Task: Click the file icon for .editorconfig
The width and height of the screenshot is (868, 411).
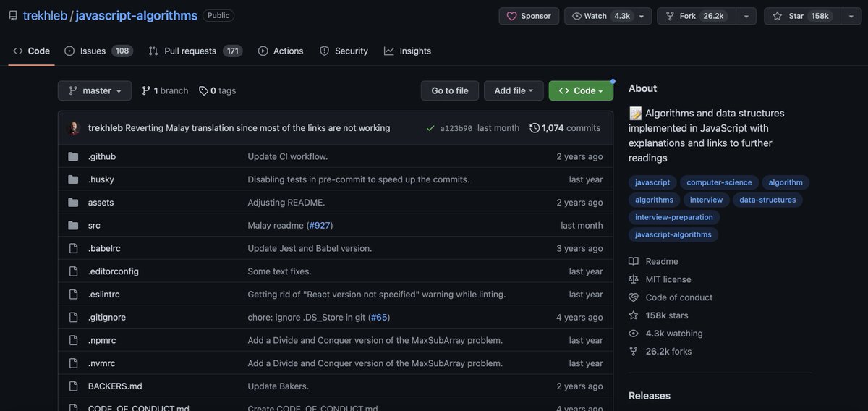Action: pos(73,271)
